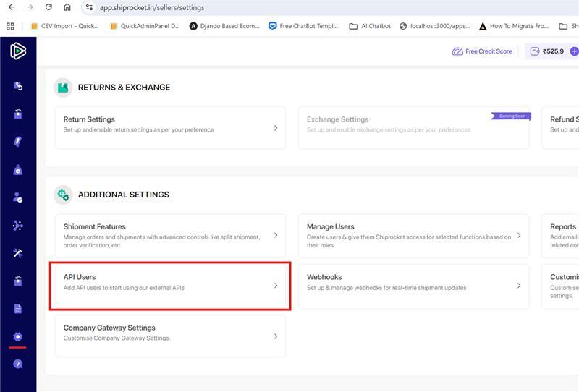Open the AI Chatbot bookmark folder

click(370, 26)
